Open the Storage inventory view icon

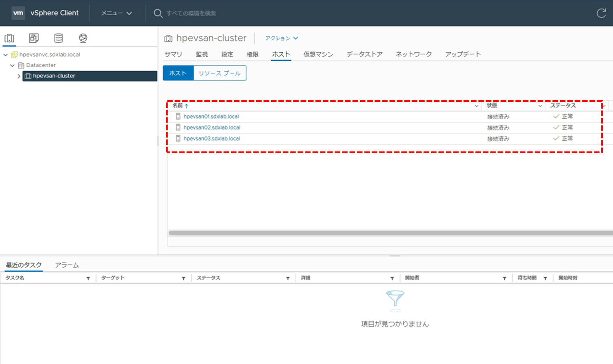(58, 38)
